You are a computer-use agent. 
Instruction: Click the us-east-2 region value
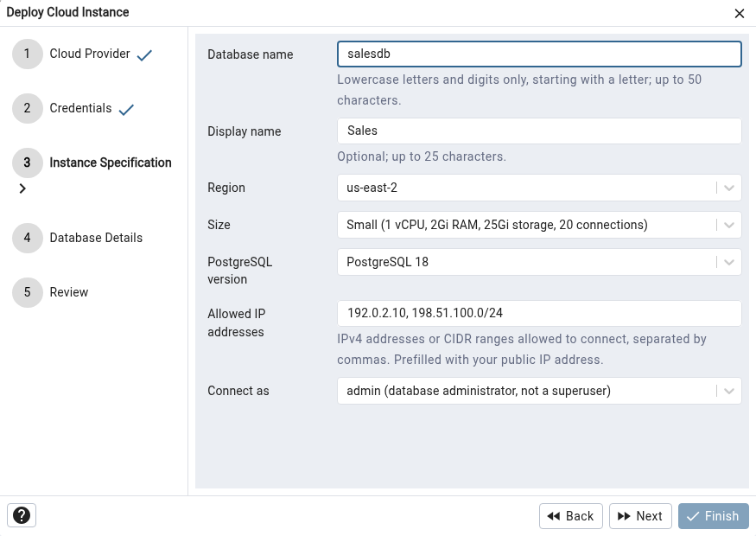coord(372,188)
